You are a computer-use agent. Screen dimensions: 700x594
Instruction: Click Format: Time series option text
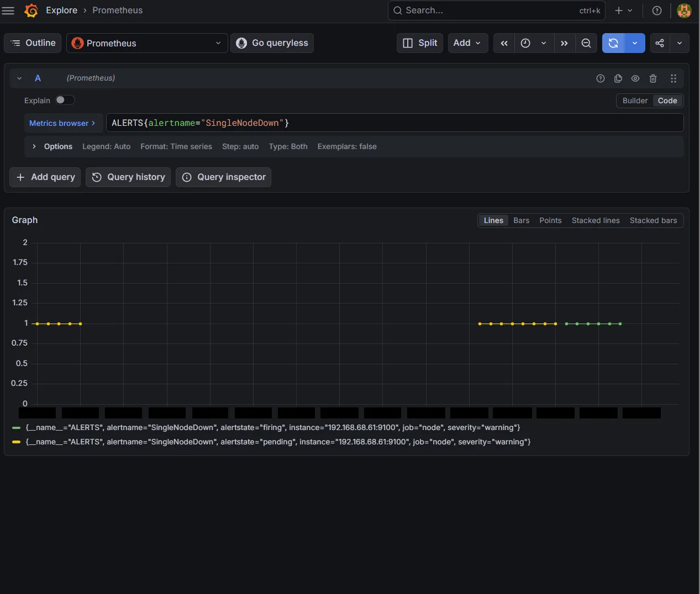[176, 146]
